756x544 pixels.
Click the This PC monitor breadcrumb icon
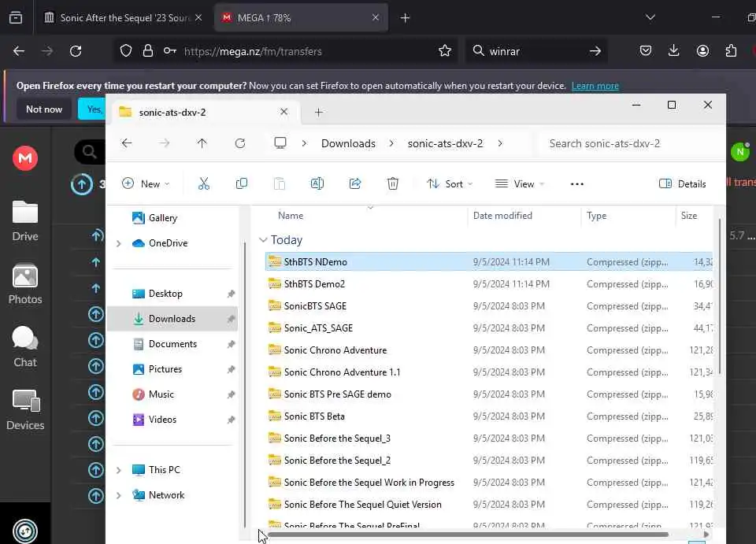pyautogui.click(x=280, y=143)
